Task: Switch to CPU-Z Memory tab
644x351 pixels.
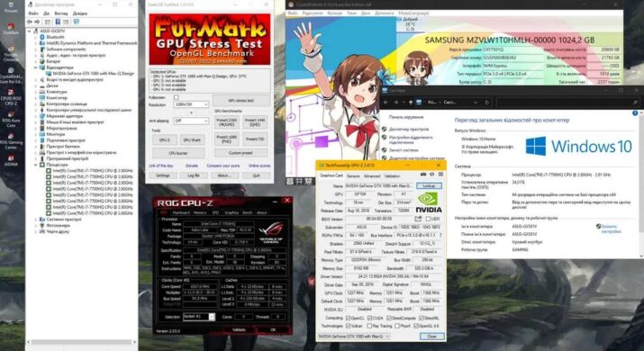Action: pos(200,212)
